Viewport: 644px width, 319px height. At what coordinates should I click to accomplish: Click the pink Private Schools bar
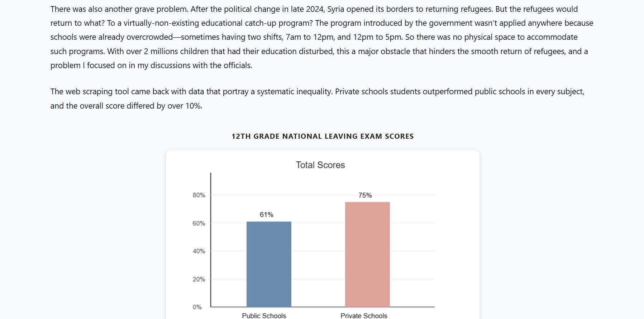point(367,254)
